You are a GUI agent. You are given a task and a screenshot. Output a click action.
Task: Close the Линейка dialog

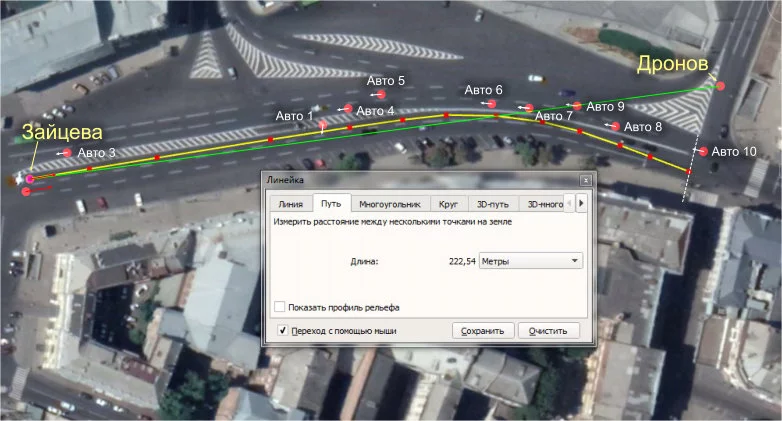pos(586,180)
